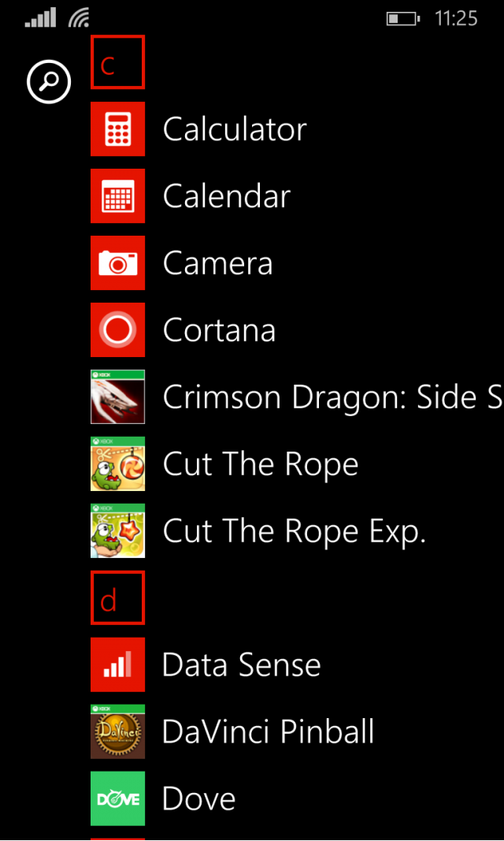504x841 pixels.
Task: Tap the battery status indicator
Action: pos(402,19)
